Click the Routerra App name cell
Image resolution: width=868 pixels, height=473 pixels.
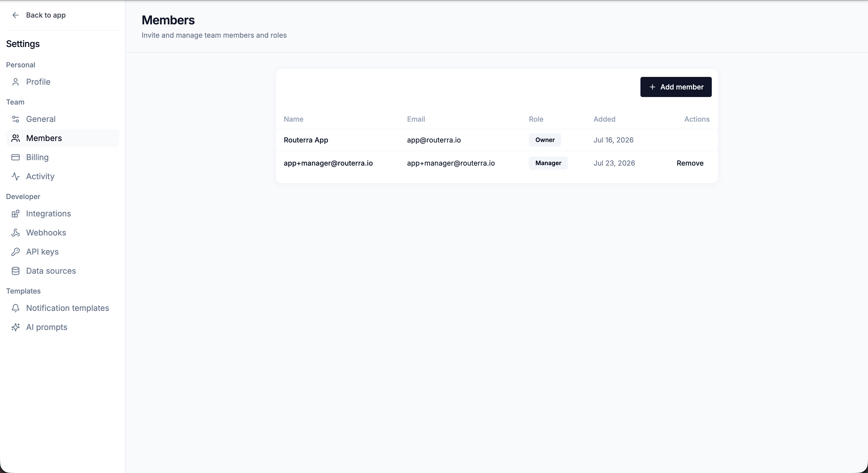point(306,140)
